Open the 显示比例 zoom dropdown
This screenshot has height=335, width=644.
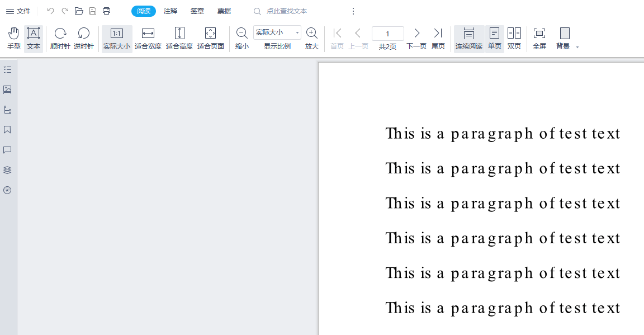click(x=277, y=32)
